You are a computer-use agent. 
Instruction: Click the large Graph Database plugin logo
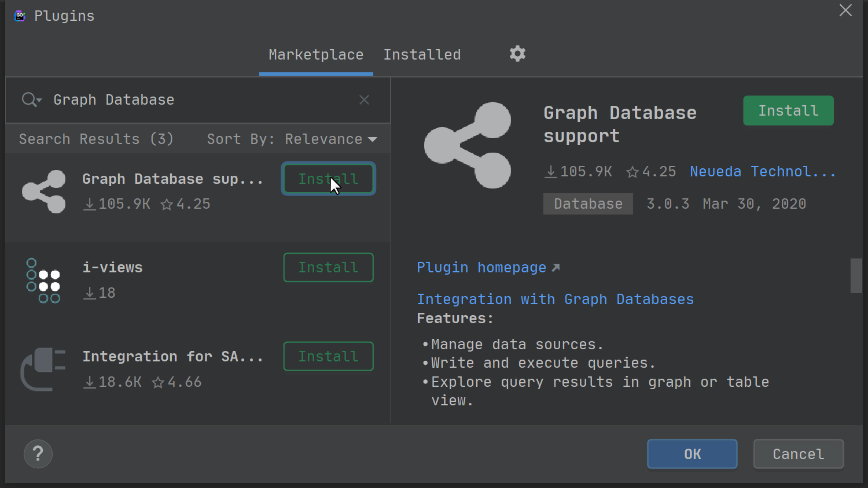coord(468,145)
